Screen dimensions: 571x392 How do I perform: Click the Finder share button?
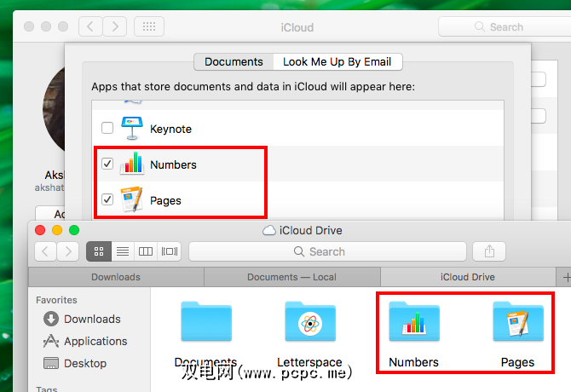coord(489,251)
